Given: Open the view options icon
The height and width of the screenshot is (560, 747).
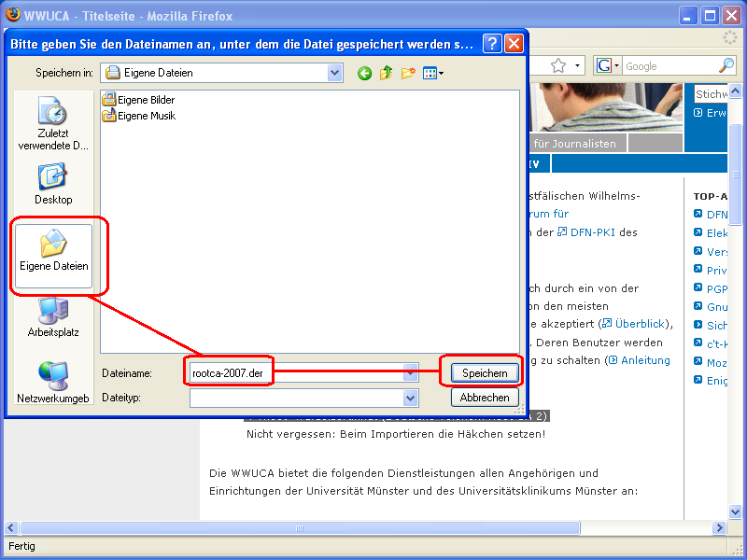Looking at the screenshot, I should tap(432, 72).
